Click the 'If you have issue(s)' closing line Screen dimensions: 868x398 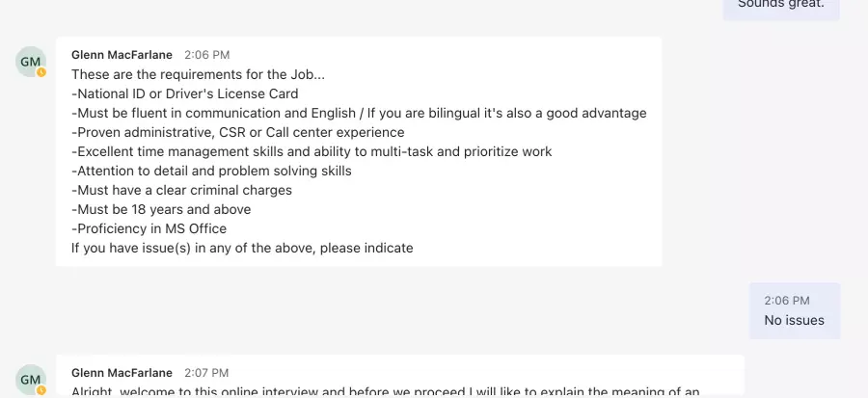tap(242, 249)
